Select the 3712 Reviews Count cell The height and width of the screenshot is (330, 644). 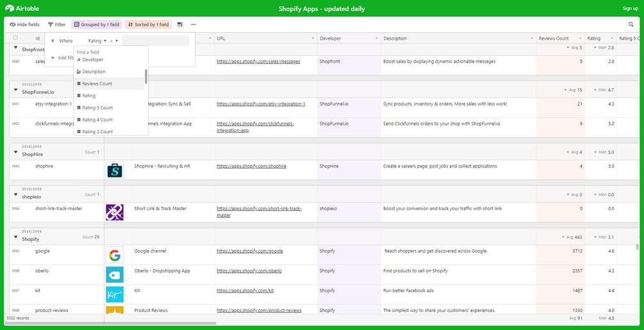561,255
